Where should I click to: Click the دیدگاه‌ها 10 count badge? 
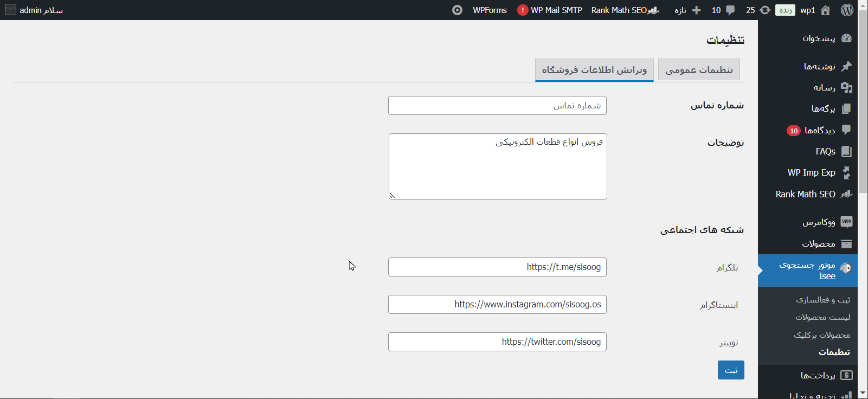[x=794, y=131]
